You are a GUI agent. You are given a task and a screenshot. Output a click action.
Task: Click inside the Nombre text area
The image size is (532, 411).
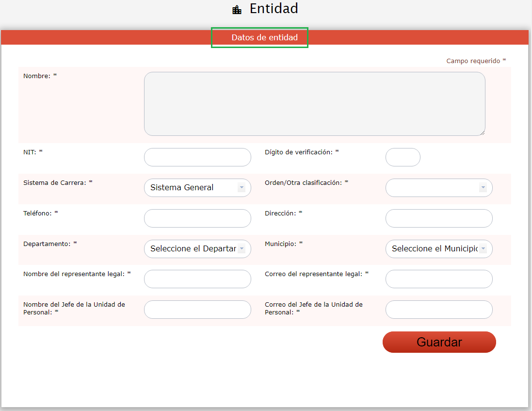(x=314, y=104)
